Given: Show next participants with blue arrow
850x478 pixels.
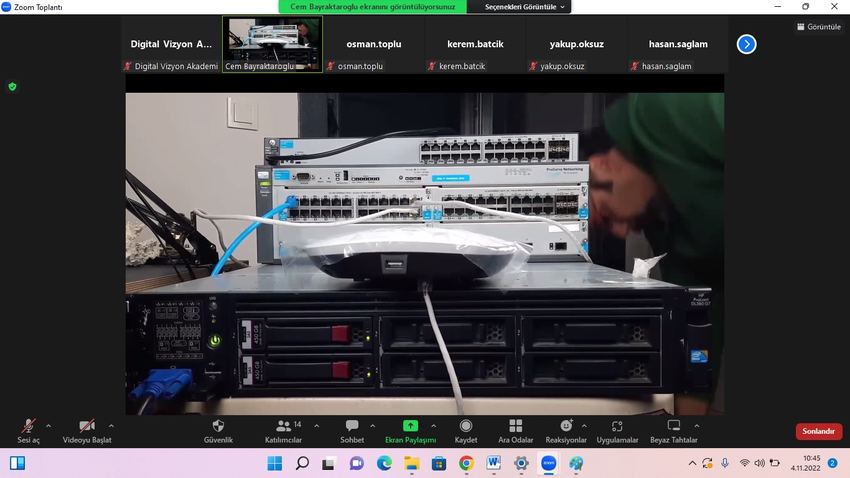Looking at the screenshot, I should [x=746, y=44].
